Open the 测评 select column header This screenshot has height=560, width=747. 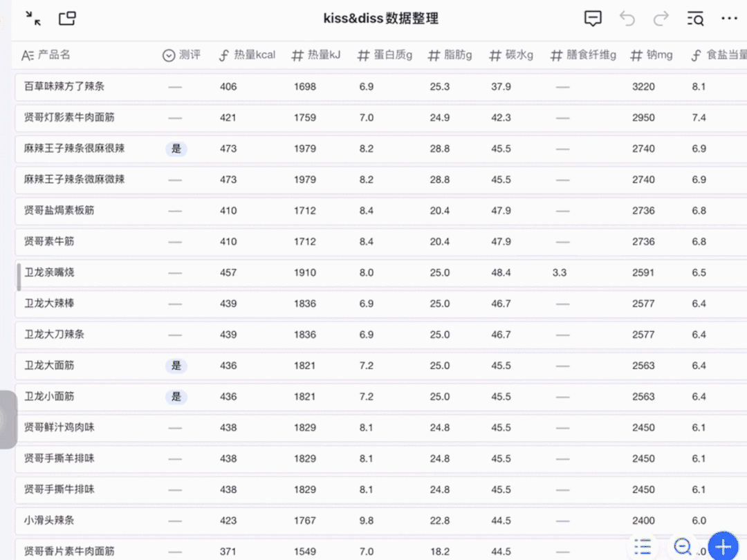pyautogui.click(x=181, y=55)
